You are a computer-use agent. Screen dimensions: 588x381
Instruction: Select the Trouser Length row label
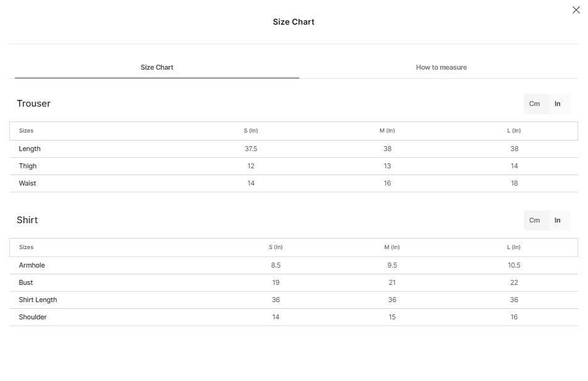pyautogui.click(x=30, y=149)
